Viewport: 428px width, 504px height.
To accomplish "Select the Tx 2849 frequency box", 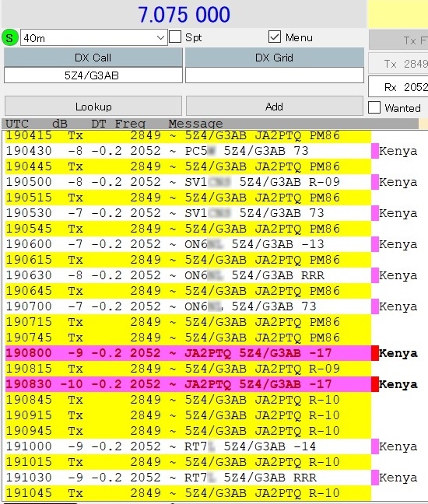I will coord(398,64).
